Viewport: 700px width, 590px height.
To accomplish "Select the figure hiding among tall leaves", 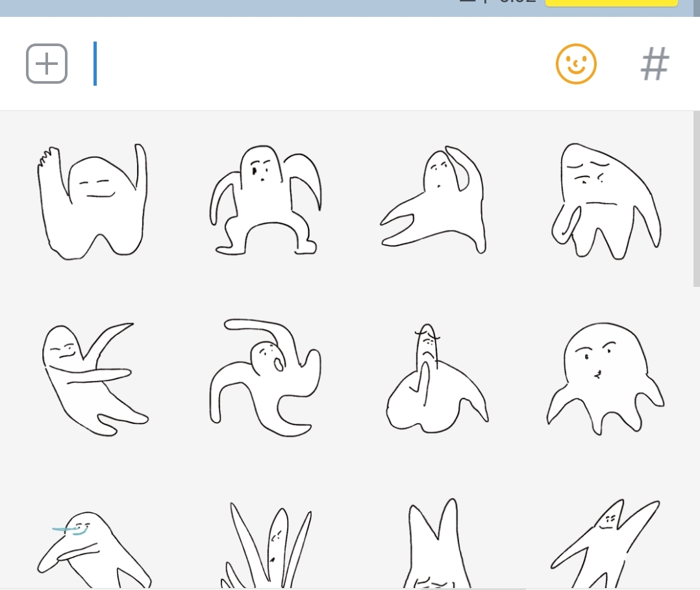I will pyautogui.click(x=266, y=545).
